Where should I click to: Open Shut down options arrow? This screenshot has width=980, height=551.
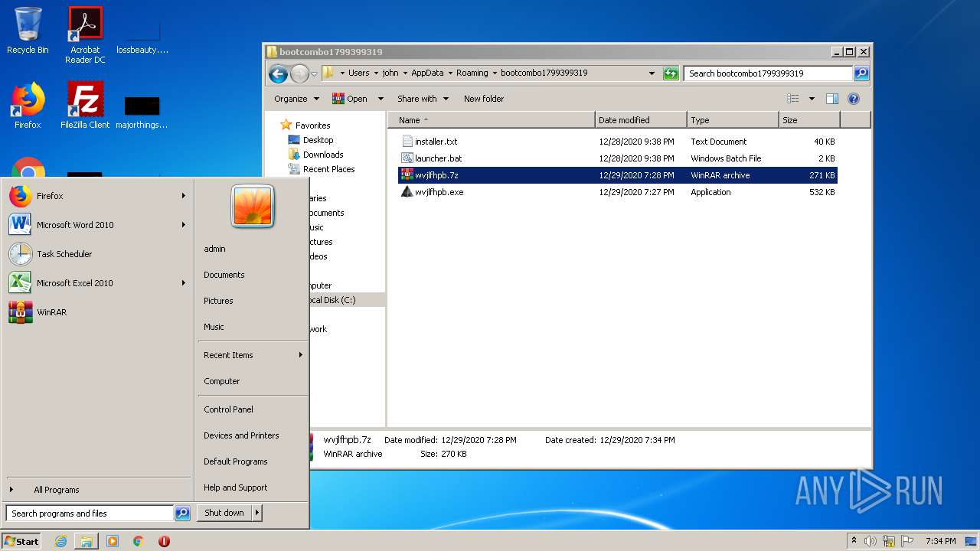(256, 513)
